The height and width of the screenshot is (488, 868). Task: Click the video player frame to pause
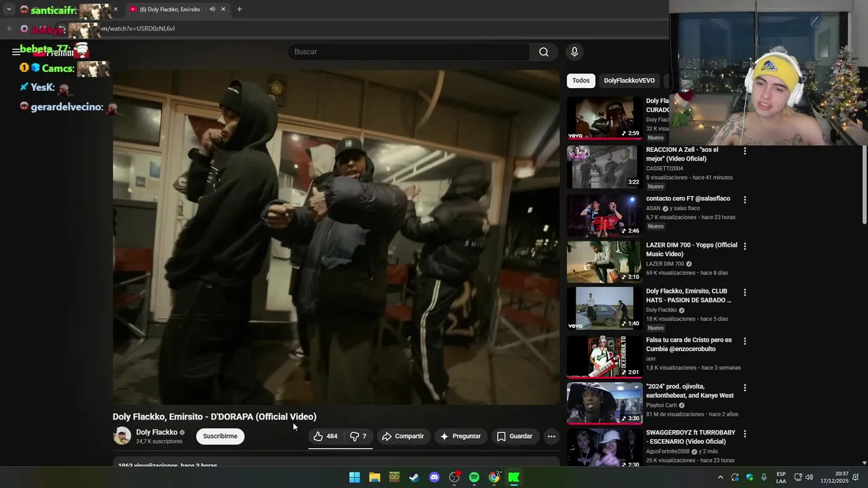pyautogui.click(x=336, y=237)
